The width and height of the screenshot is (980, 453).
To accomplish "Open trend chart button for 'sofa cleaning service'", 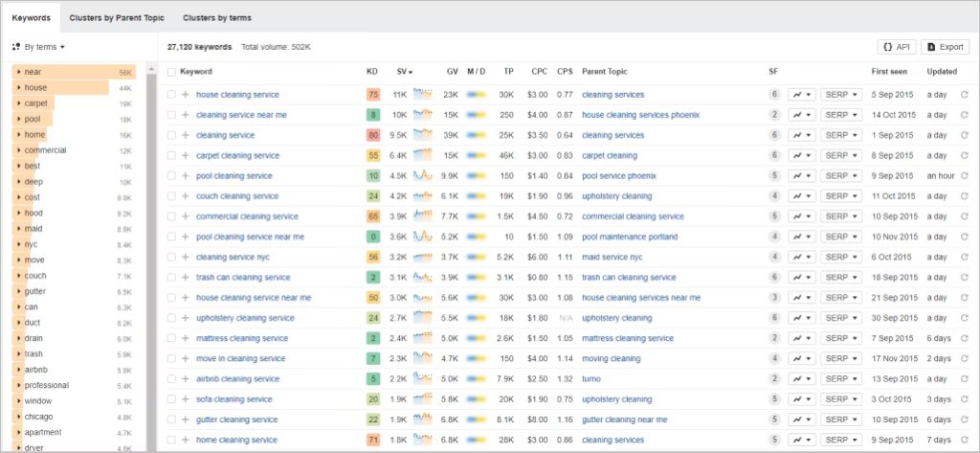I will tap(802, 399).
